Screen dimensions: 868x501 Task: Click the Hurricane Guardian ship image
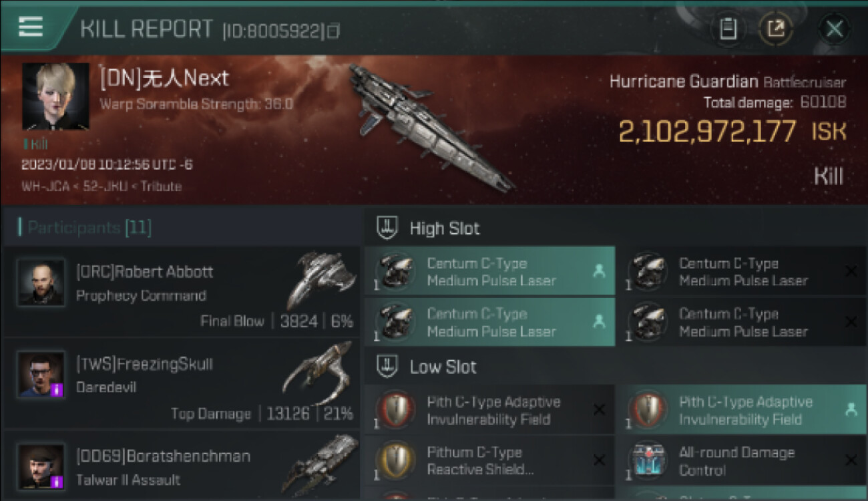click(430, 127)
